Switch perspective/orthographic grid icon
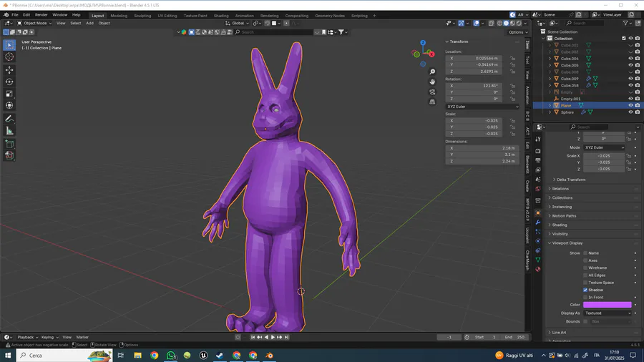The width and height of the screenshot is (644, 362). pyautogui.click(x=432, y=102)
